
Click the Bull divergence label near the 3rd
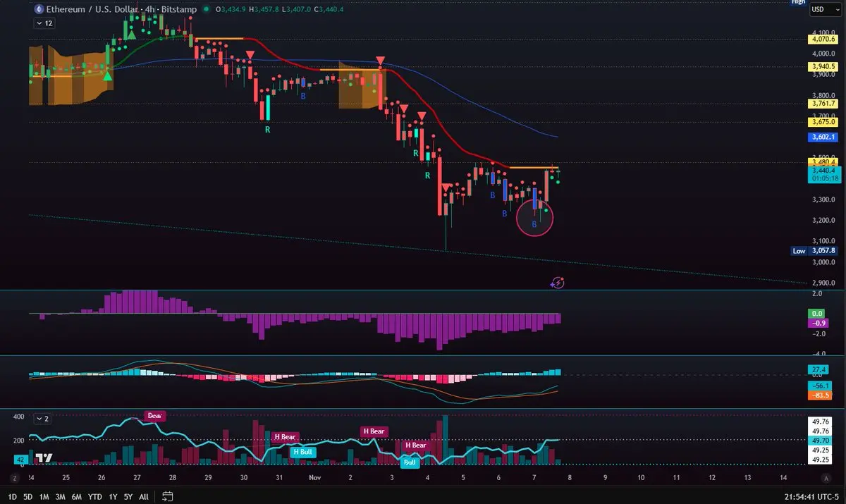(410, 463)
